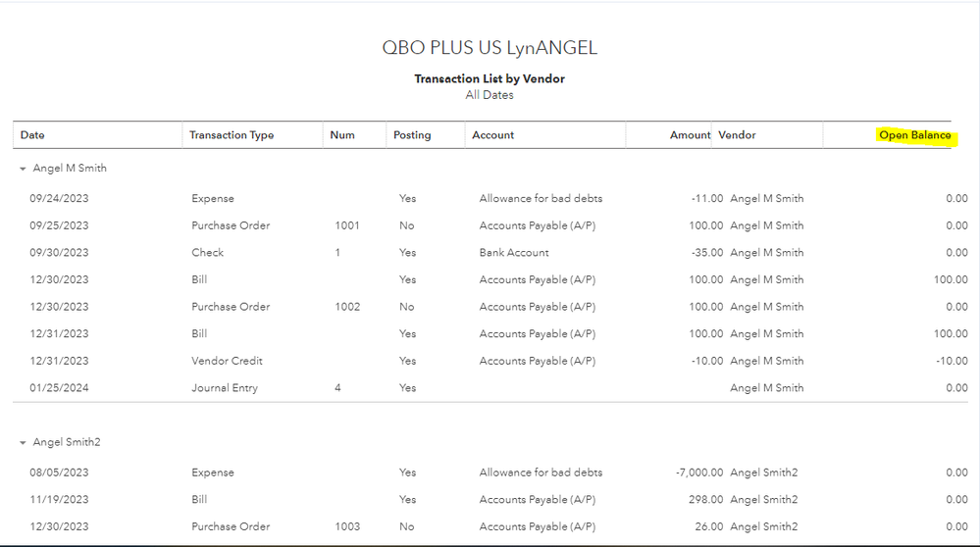Viewport: 980px width, 547px height.
Task: Click the 100.00 open balance for 12/30/2023 Bill
Action: (951, 279)
